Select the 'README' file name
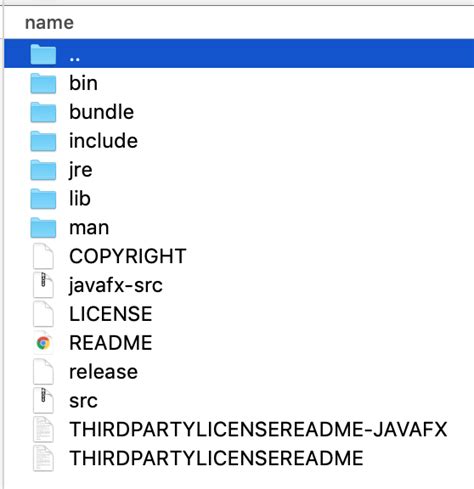Viewport: 474px width, 489px height. [x=111, y=343]
